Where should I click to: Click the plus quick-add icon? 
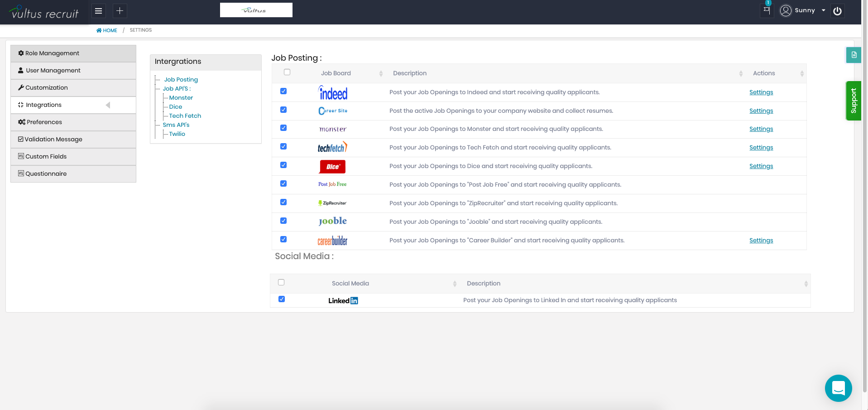click(120, 11)
